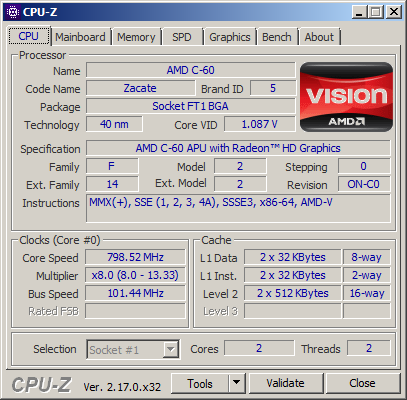This screenshot has width=407, height=400.
Task: Click the empty Rated FSB field
Action: [x=135, y=311]
